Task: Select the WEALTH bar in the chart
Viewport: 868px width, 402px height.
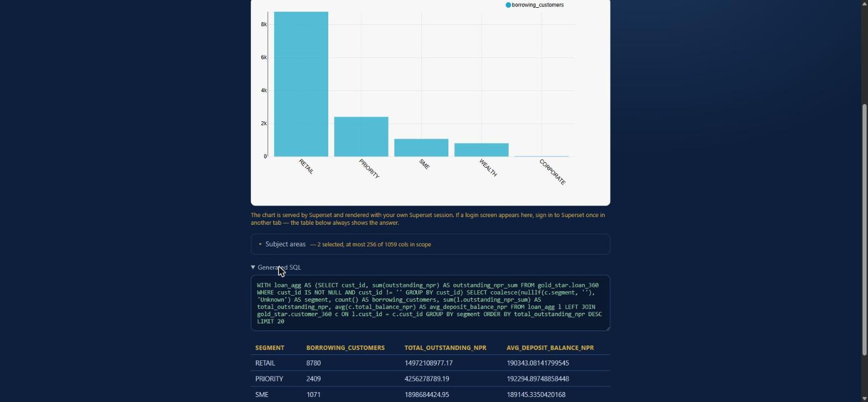Action: tap(482, 150)
